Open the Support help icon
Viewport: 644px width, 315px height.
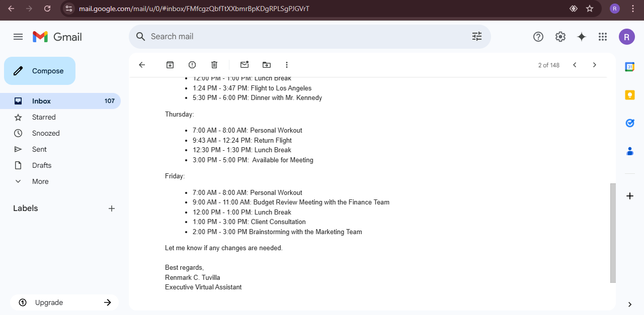click(538, 37)
